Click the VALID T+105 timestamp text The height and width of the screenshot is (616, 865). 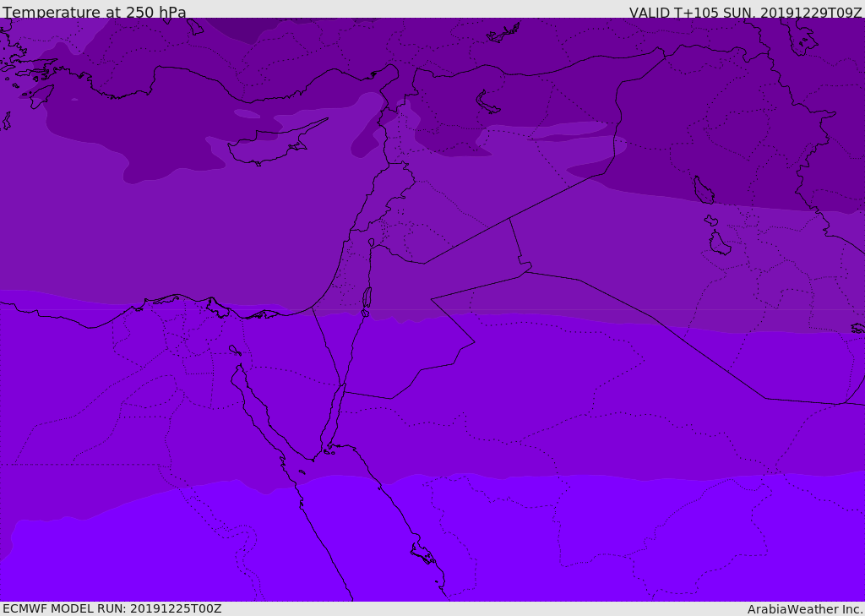[x=745, y=13]
